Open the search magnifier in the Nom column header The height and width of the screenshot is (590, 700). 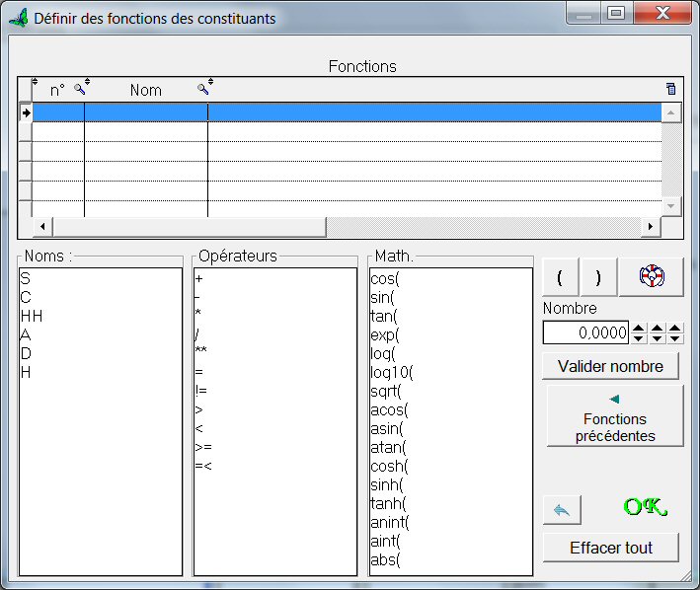click(x=202, y=89)
